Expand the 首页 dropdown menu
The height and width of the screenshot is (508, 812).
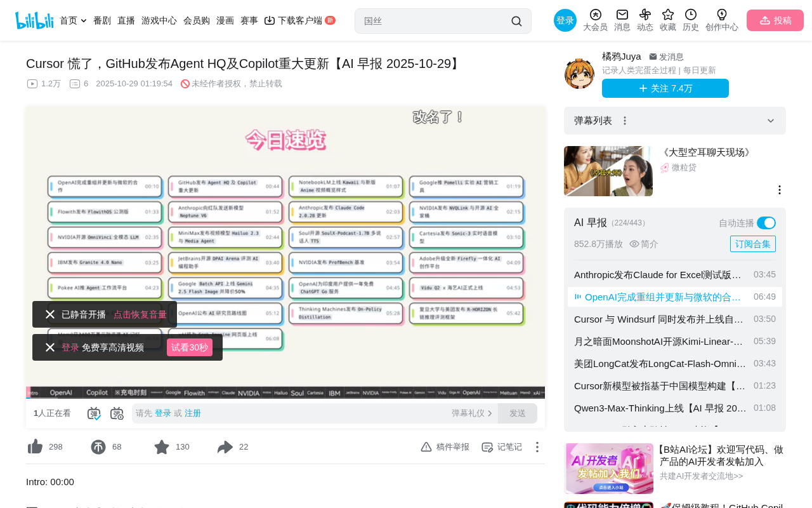[x=84, y=21]
